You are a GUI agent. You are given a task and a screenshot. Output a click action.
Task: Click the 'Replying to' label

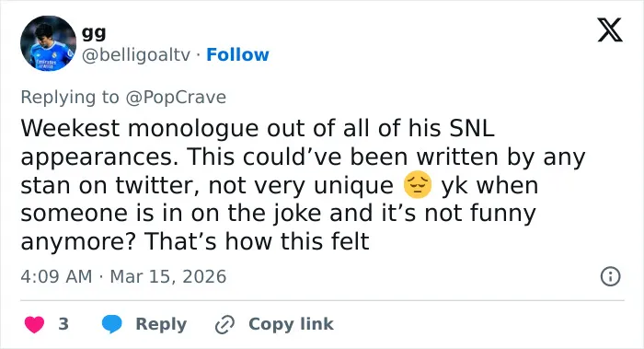click(70, 98)
